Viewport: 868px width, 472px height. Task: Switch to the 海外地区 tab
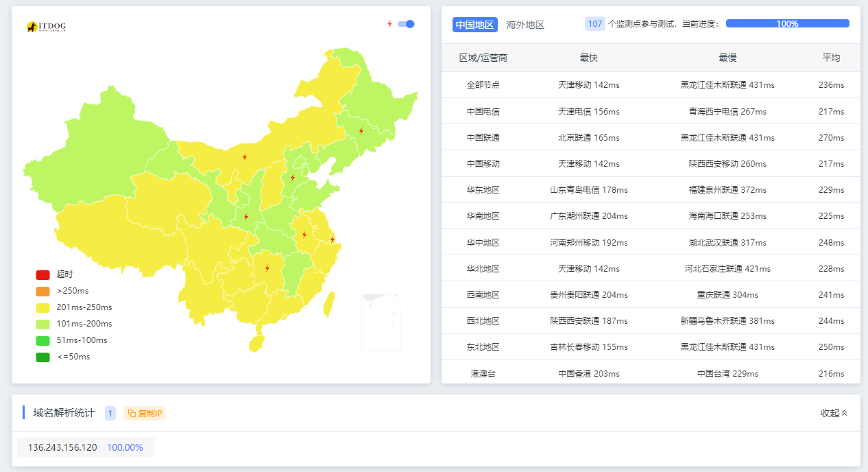point(525,25)
